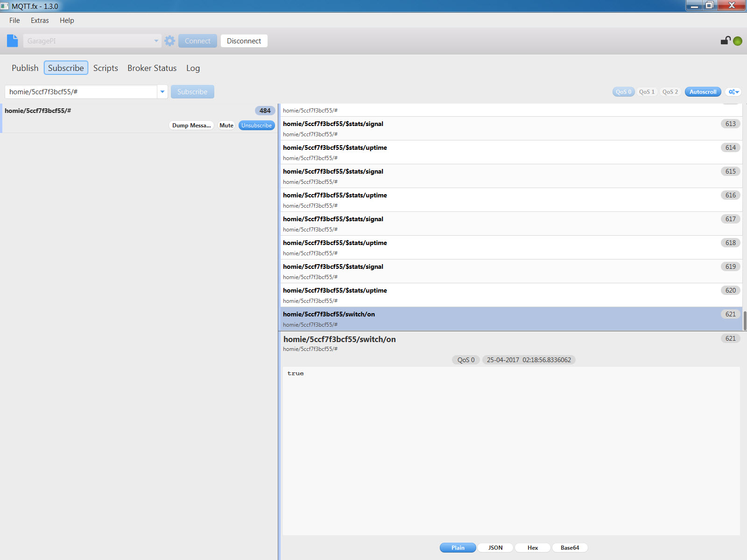Dump messages for the current subscription
Screen dimensions: 747x560
[190, 125]
